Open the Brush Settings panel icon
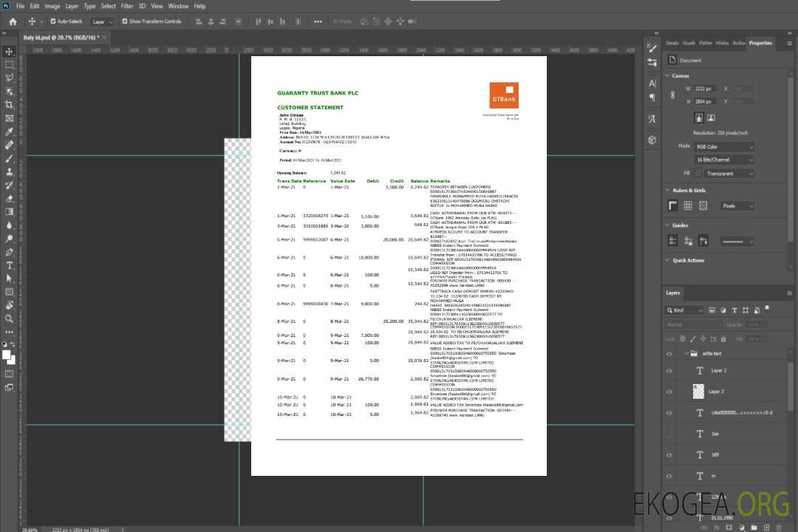798x532 pixels. click(x=652, y=48)
